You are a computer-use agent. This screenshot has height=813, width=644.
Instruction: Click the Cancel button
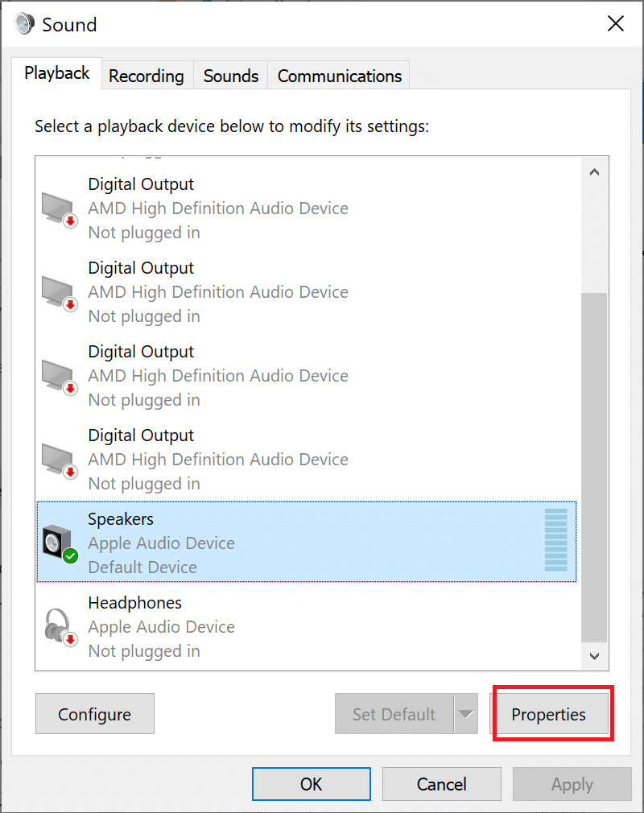click(442, 784)
